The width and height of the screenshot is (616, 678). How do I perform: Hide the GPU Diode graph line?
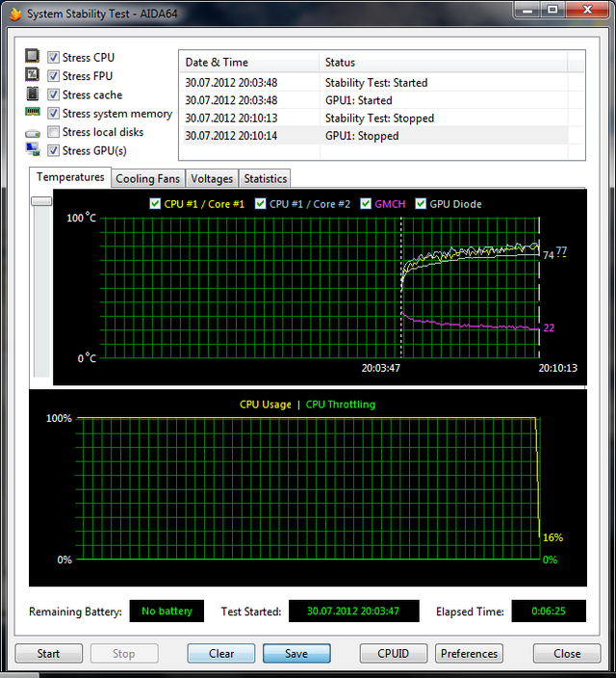pyautogui.click(x=421, y=204)
